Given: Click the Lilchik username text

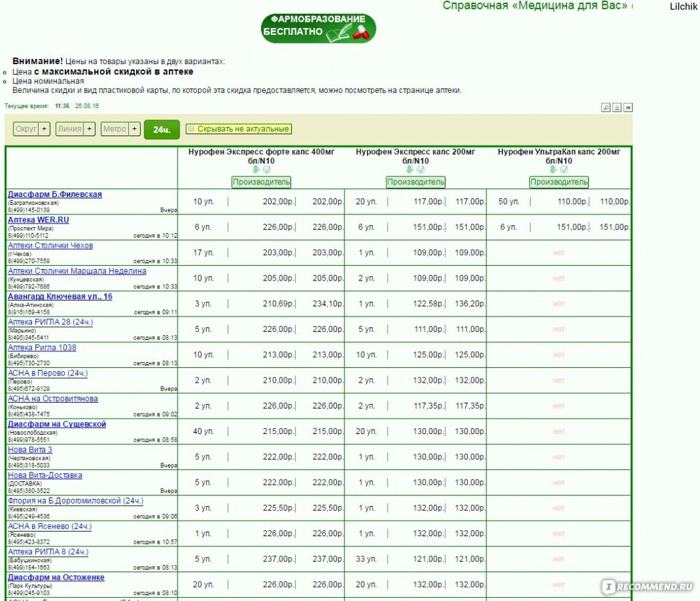Looking at the screenshot, I should pos(683,6).
